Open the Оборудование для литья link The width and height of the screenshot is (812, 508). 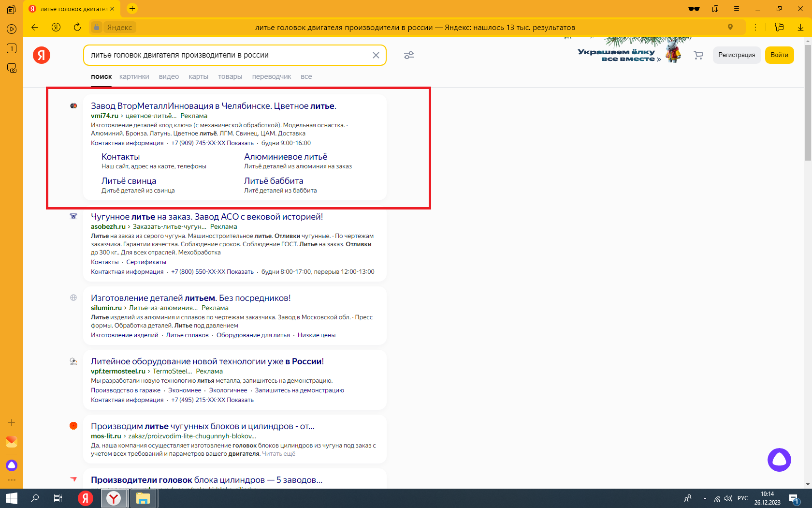tap(253, 335)
